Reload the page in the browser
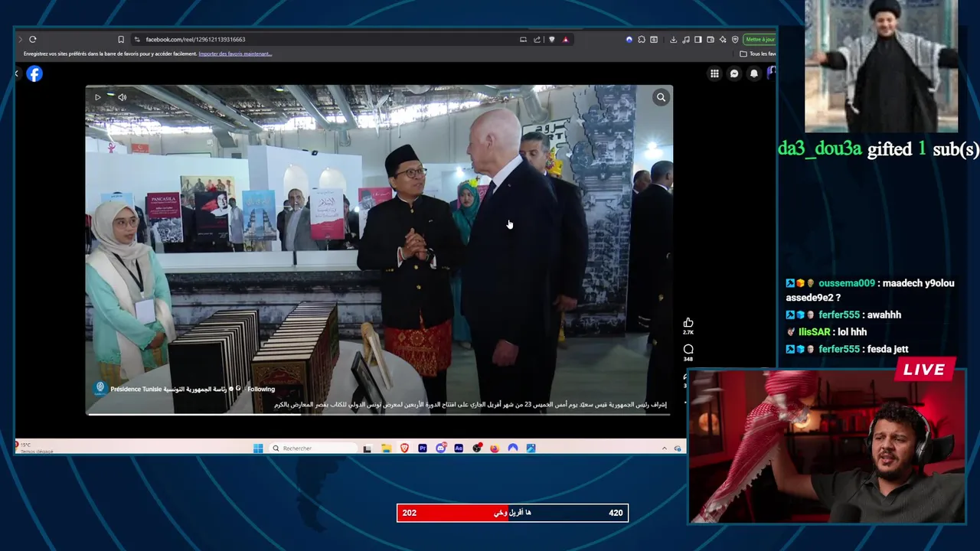The image size is (980, 551). pyautogui.click(x=32, y=39)
